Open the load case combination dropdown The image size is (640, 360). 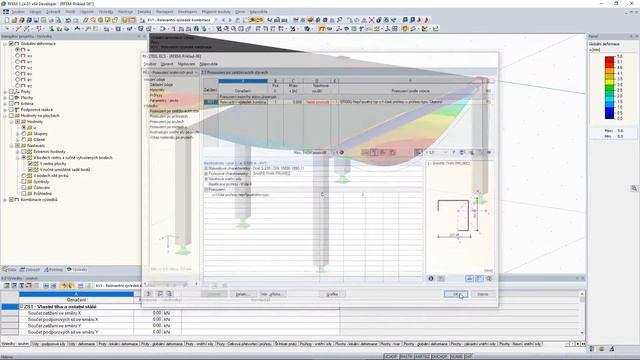(x=216, y=20)
